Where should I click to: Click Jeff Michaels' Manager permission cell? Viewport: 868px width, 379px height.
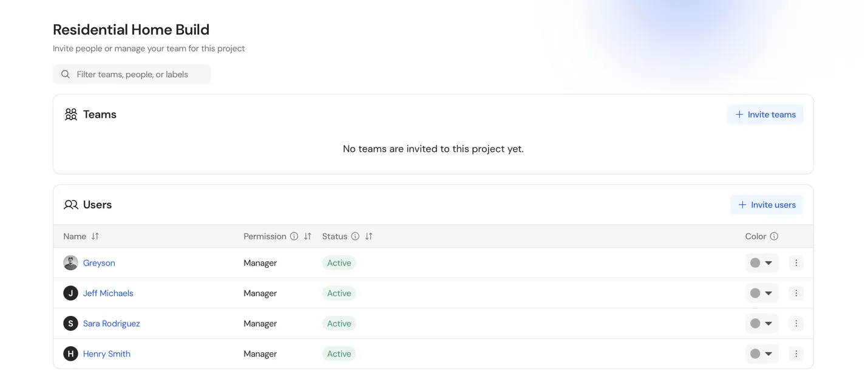[x=260, y=293]
